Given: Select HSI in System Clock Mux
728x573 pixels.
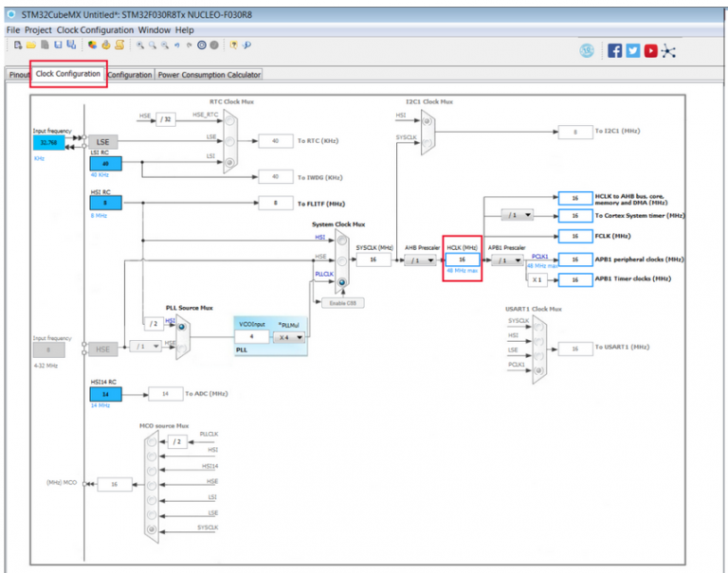Looking at the screenshot, I should [342, 241].
